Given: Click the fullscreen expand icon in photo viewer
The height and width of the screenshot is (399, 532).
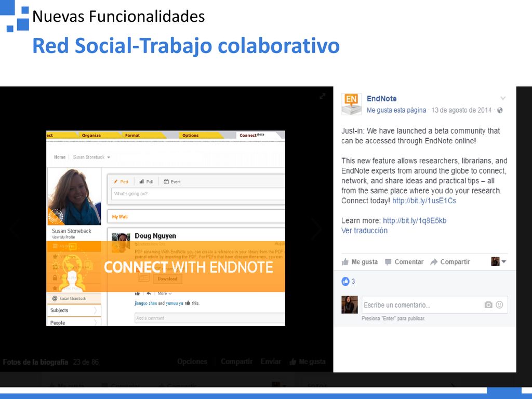Looking at the screenshot, I should pos(323,96).
